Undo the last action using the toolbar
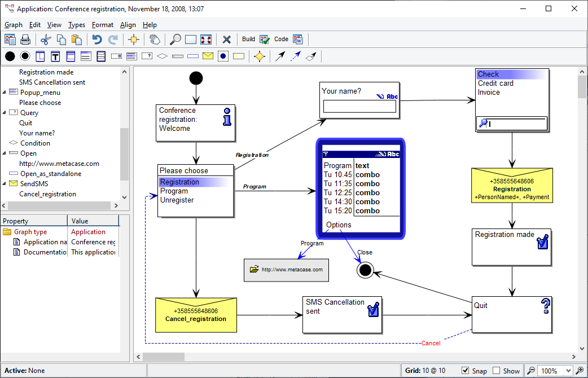Screen dimensions: 588x378 pyautogui.click(x=97, y=39)
